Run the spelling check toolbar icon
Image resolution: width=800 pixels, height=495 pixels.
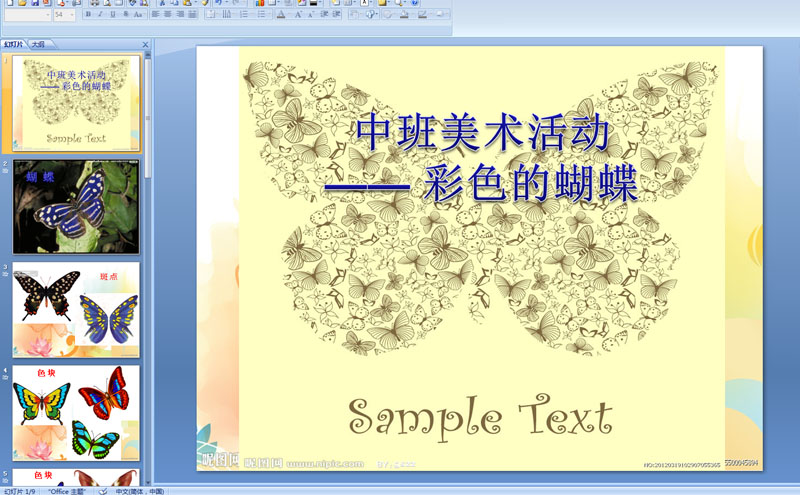[x=132, y=2]
